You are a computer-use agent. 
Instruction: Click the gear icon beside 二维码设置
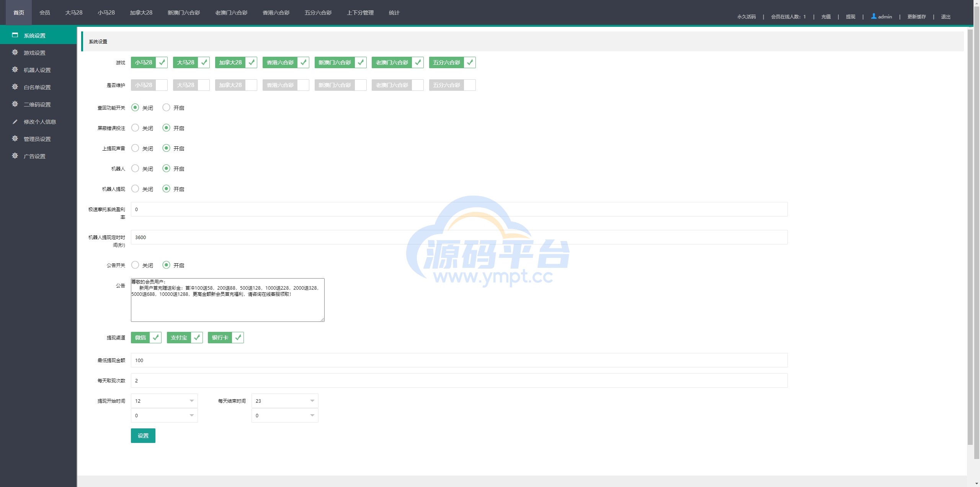tap(15, 104)
